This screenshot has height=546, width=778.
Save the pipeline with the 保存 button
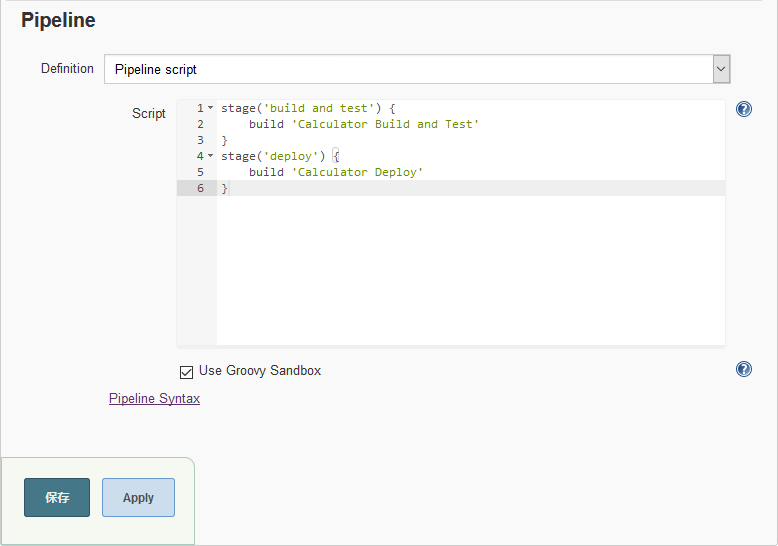[57, 497]
